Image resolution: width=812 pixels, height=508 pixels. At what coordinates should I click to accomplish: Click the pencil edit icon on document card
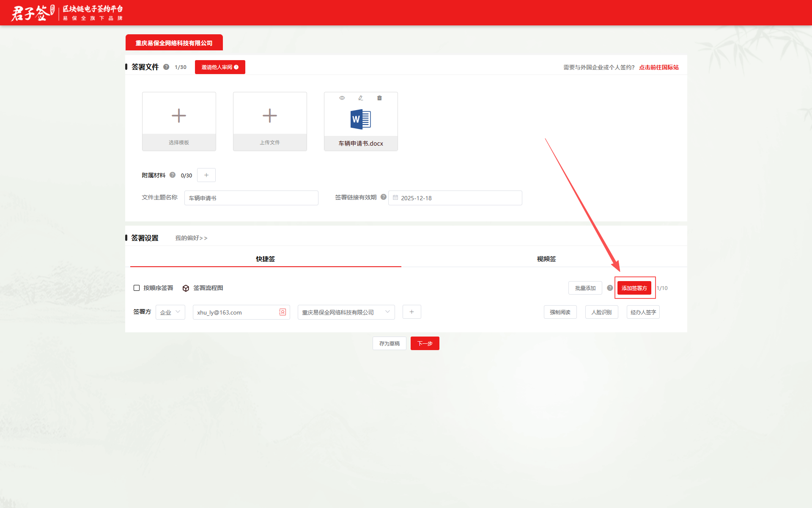(360, 98)
